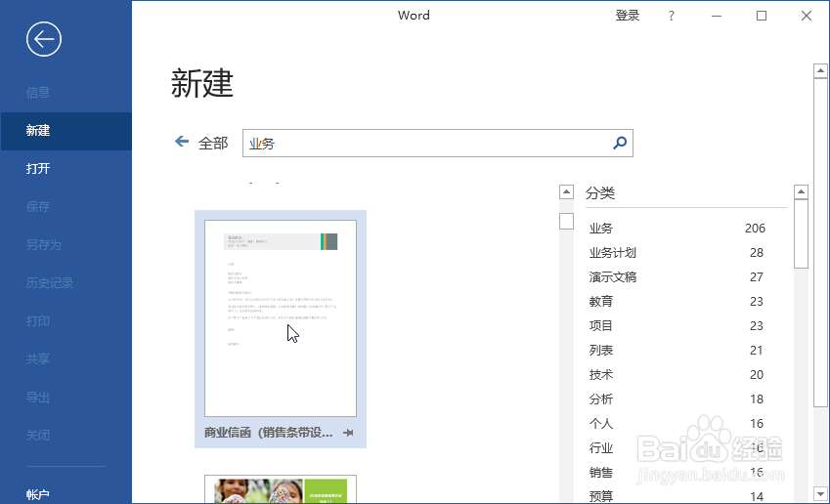The width and height of the screenshot is (830, 504).
Task: Select the 新建 menu item
Action: (x=66, y=131)
